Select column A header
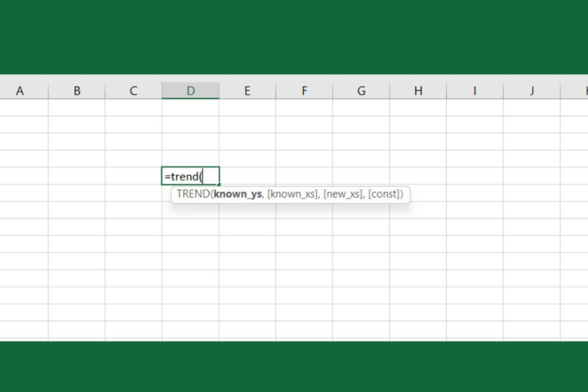Image resolution: width=588 pixels, height=392 pixels. pos(20,90)
